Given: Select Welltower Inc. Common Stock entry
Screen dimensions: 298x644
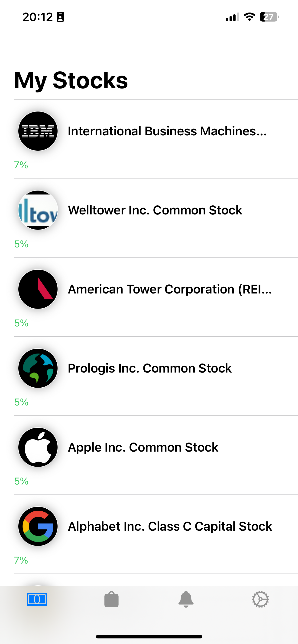Looking at the screenshot, I should point(155,210).
